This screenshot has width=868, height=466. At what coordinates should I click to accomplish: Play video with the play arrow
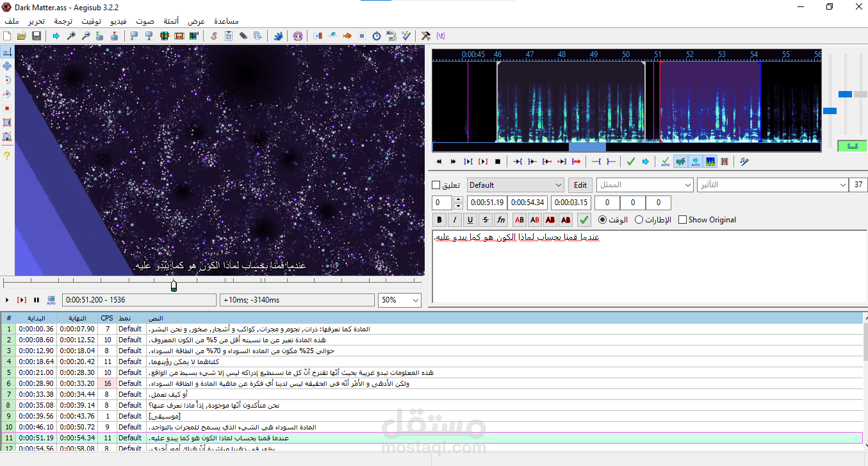(7, 299)
